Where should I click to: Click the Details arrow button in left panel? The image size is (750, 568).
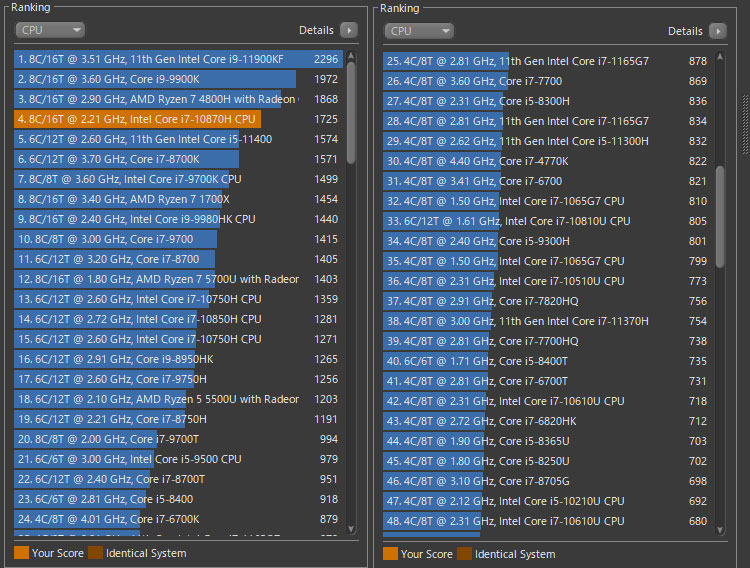349,30
